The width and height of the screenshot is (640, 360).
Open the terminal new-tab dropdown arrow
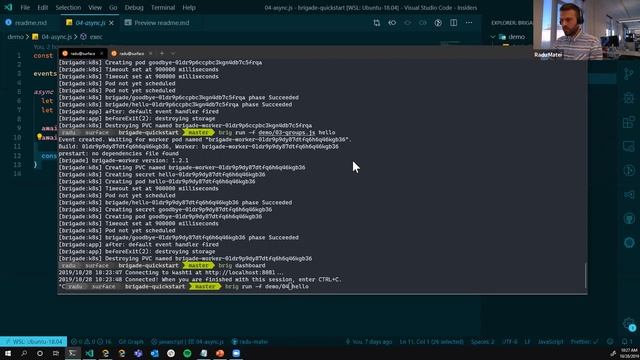pyautogui.click(x=173, y=53)
